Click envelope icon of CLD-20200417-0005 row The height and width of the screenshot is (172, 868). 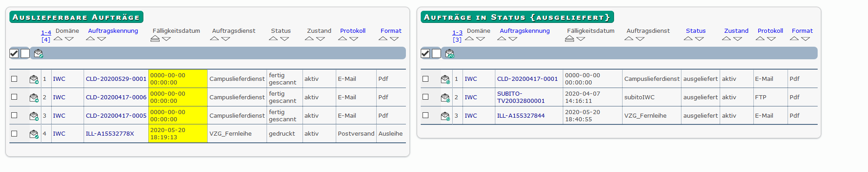(34, 116)
